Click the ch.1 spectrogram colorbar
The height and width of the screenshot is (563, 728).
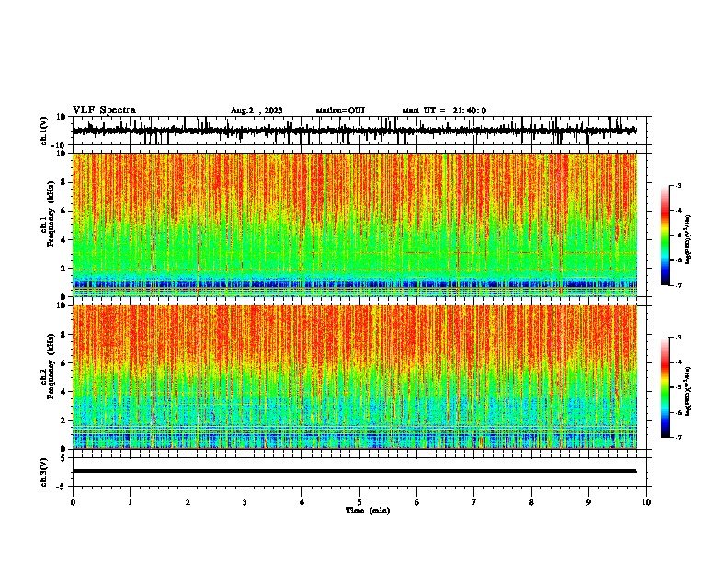(665, 236)
